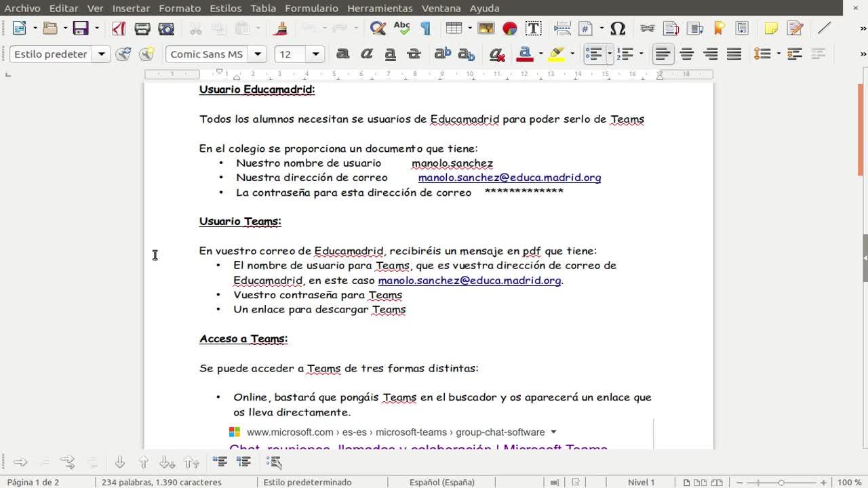Click the Open folder icon

pos(50,28)
